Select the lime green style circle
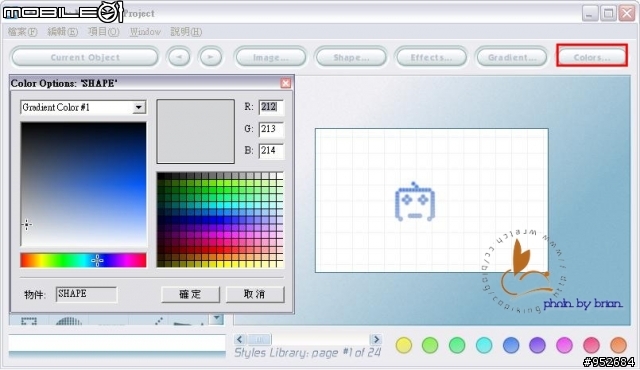The width and height of the screenshot is (640, 370). pyautogui.click(x=430, y=345)
